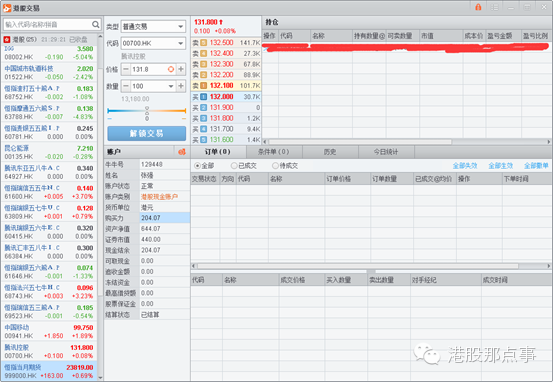
Task: Click the orders table horizontal scrollbar
Action: point(357,266)
